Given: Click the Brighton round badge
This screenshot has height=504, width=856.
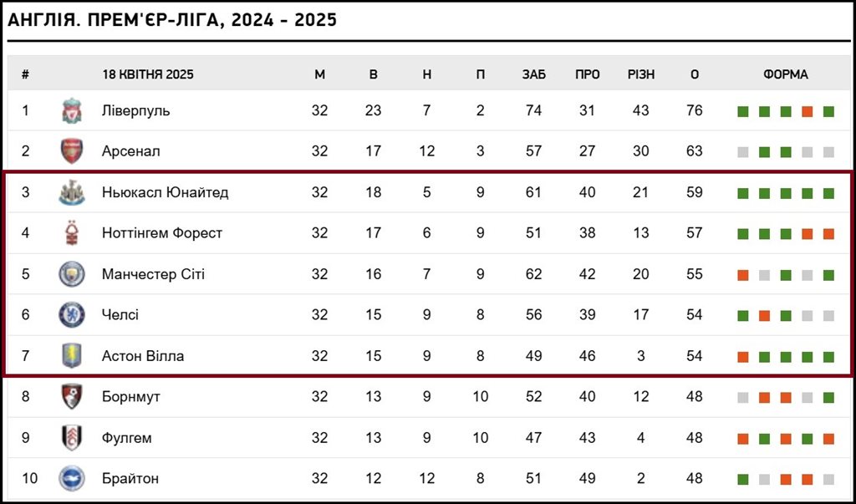Looking at the screenshot, I should [x=72, y=479].
